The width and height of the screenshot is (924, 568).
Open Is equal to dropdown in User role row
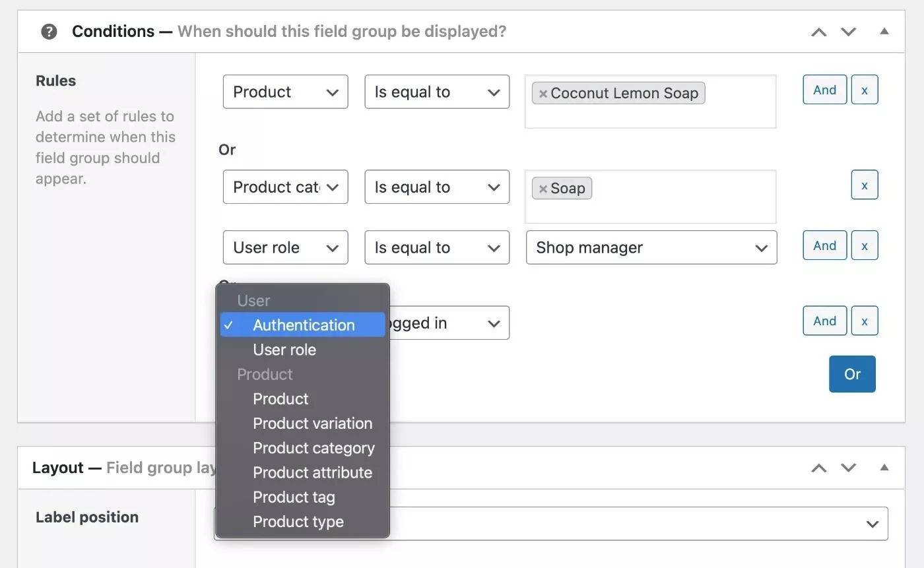[x=437, y=247]
